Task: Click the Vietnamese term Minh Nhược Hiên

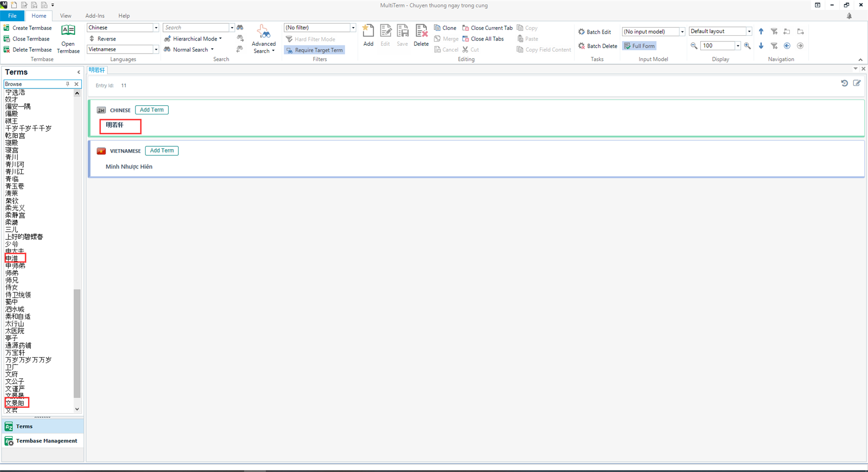Action: (129, 167)
